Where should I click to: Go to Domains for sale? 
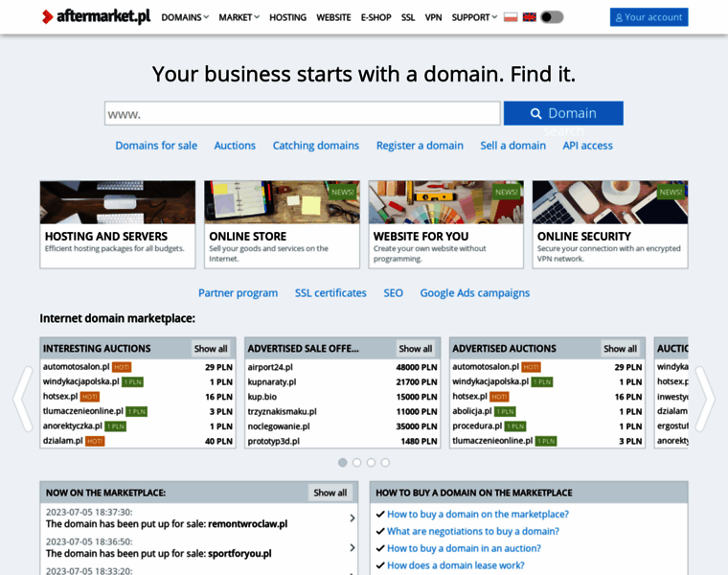pyautogui.click(x=156, y=146)
